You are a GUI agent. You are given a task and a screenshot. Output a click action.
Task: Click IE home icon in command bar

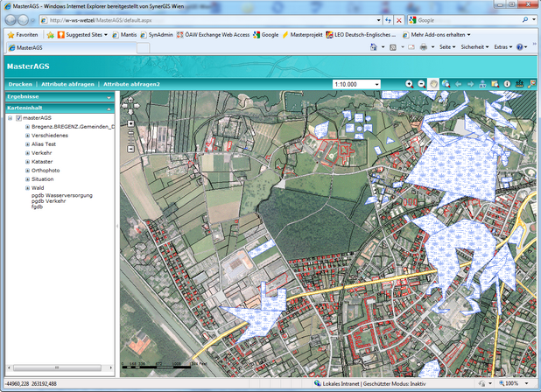pyautogui.click(x=373, y=47)
